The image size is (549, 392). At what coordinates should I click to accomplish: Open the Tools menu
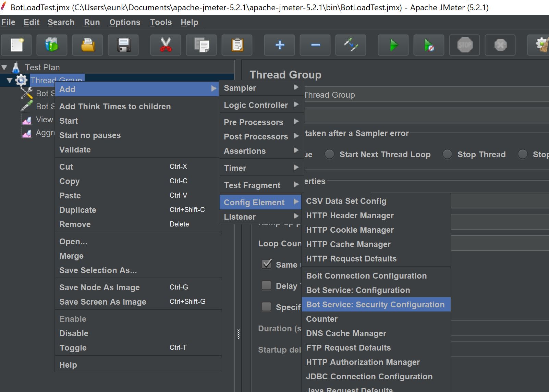point(161,22)
